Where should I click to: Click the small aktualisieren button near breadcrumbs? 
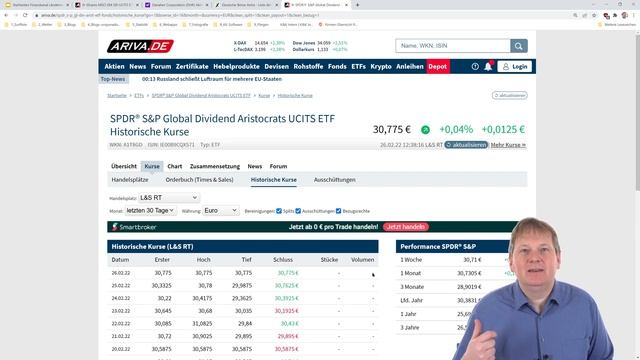pyautogui.click(x=509, y=96)
